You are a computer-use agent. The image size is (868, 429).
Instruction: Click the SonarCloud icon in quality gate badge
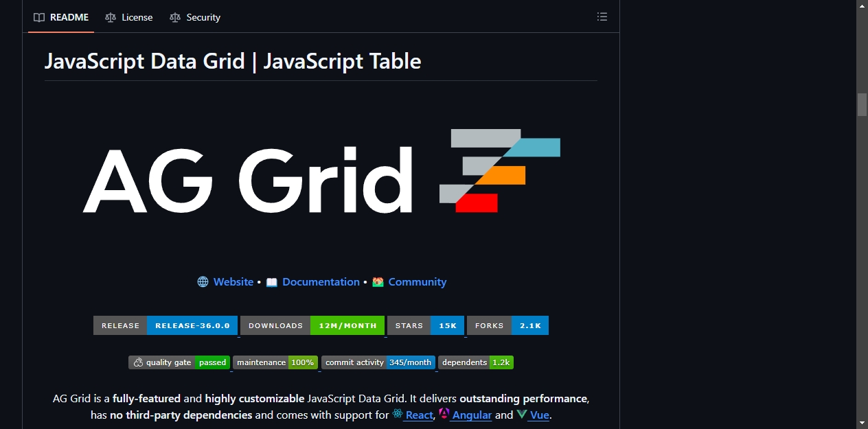tap(138, 362)
